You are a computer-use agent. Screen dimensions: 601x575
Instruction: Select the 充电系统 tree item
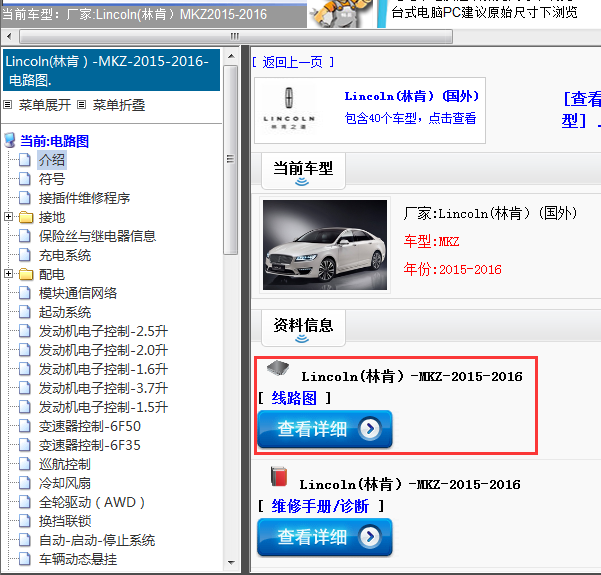tap(65, 255)
